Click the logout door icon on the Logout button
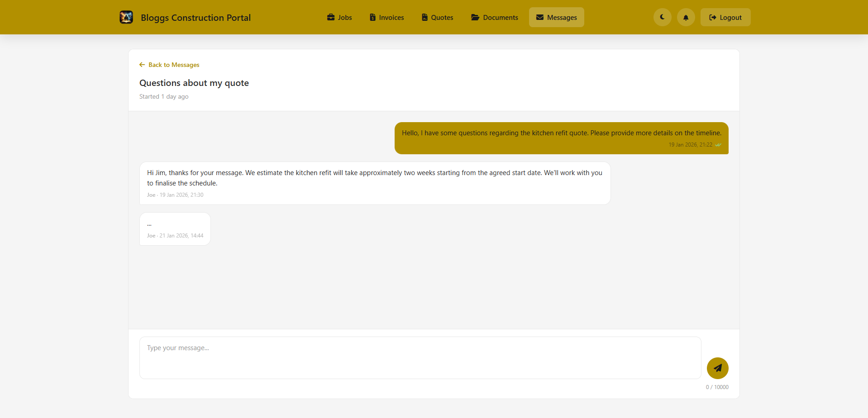 (712, 17)
